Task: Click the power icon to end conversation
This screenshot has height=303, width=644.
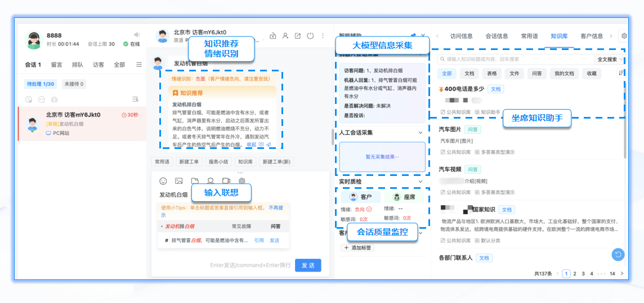Action: click(x=310, y=36)
